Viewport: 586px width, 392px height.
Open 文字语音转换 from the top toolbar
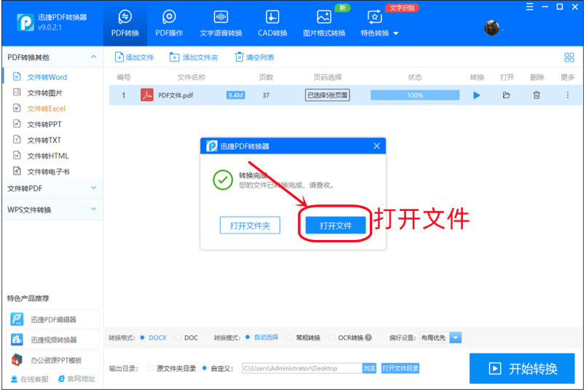pyautogui.click(x=221, y=23)
